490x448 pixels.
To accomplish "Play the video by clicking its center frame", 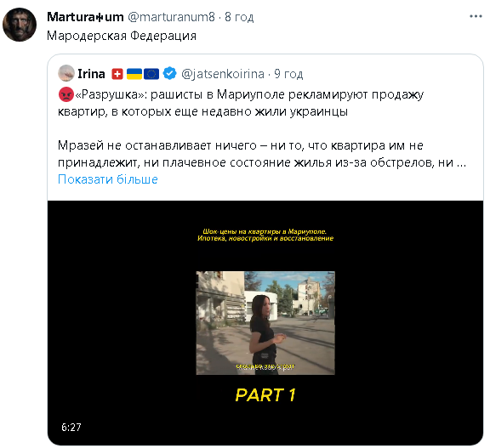I will pyautogui.click(x=265, y=323).
